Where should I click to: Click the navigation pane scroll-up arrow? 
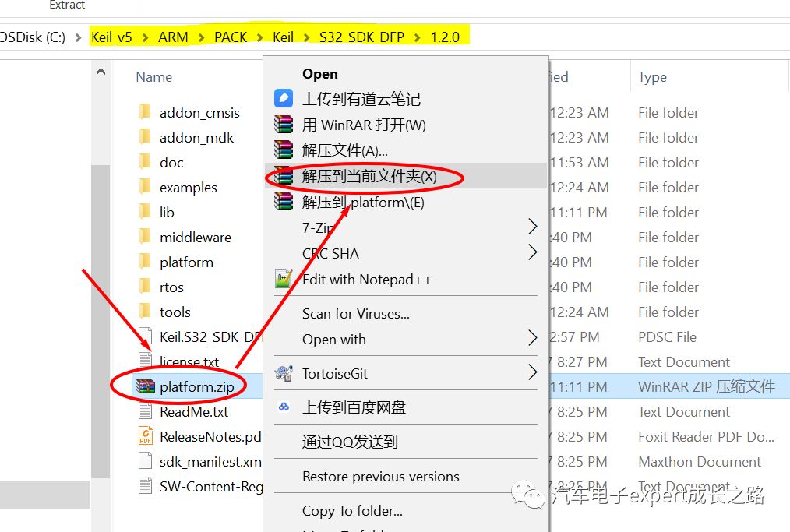click(x=101, y=72)
